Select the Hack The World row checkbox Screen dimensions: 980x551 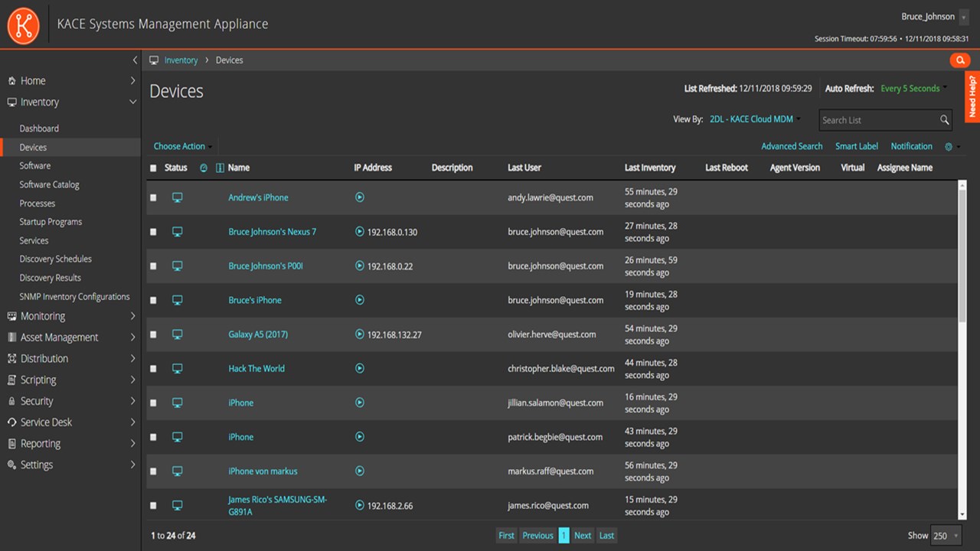(x=153, y=369)
